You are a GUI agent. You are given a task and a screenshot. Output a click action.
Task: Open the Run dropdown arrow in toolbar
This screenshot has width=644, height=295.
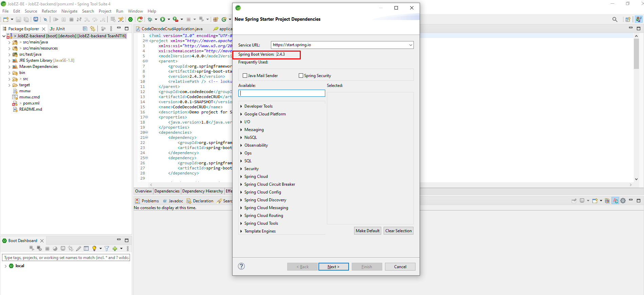tap(169, 19)
